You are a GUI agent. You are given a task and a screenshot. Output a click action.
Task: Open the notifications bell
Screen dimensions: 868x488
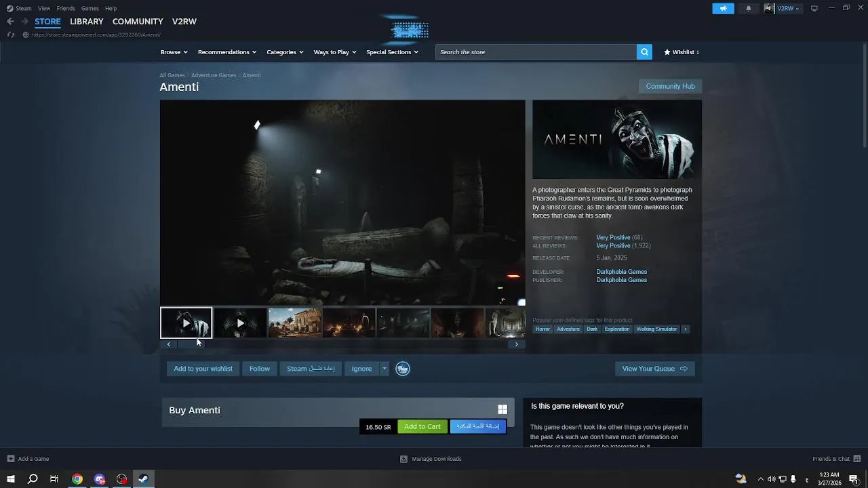749,8
